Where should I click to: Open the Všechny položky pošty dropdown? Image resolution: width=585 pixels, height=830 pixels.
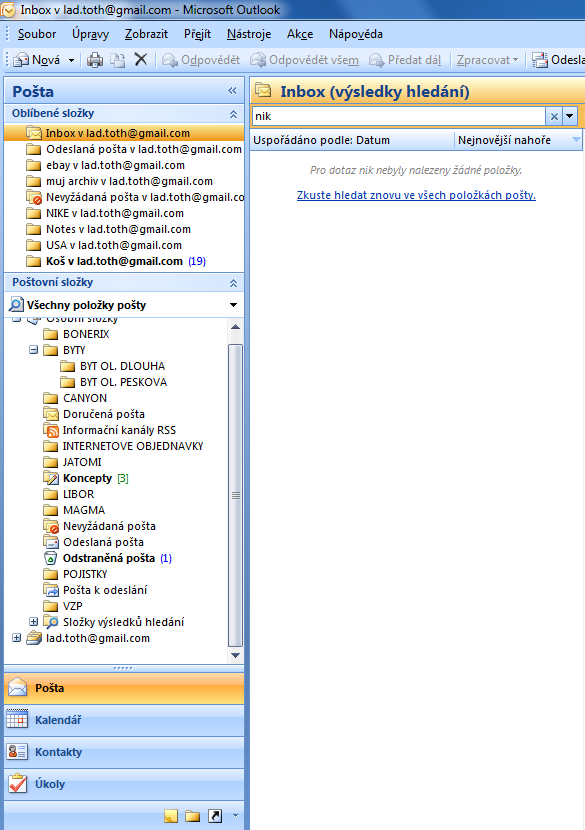pos(233,305)
